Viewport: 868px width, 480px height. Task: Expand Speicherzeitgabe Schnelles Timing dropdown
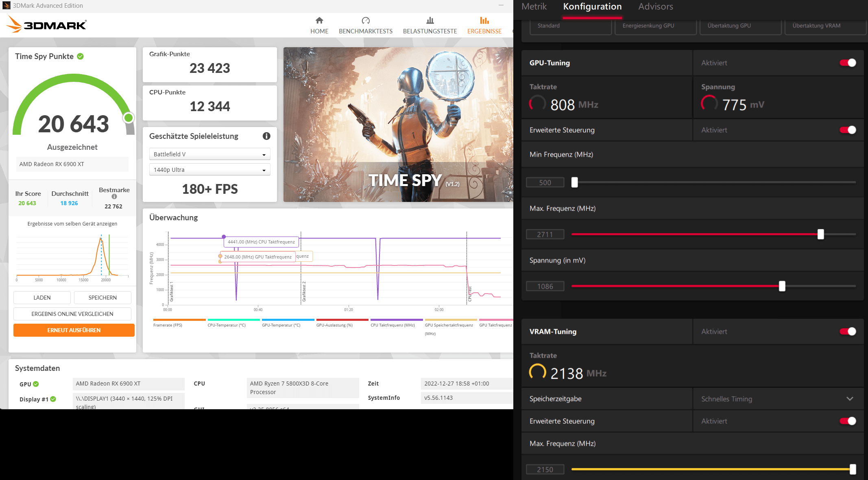pyautogui.click(x=777, y=399)
